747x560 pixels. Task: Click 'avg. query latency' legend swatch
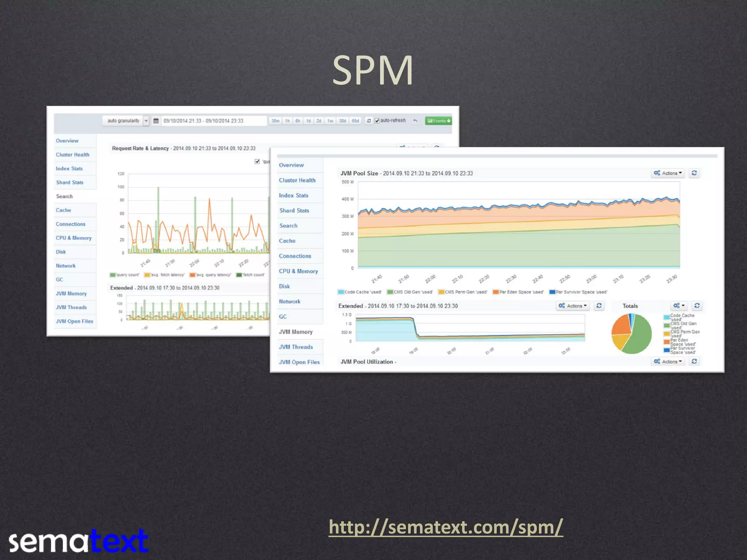[x=192, y=275]
